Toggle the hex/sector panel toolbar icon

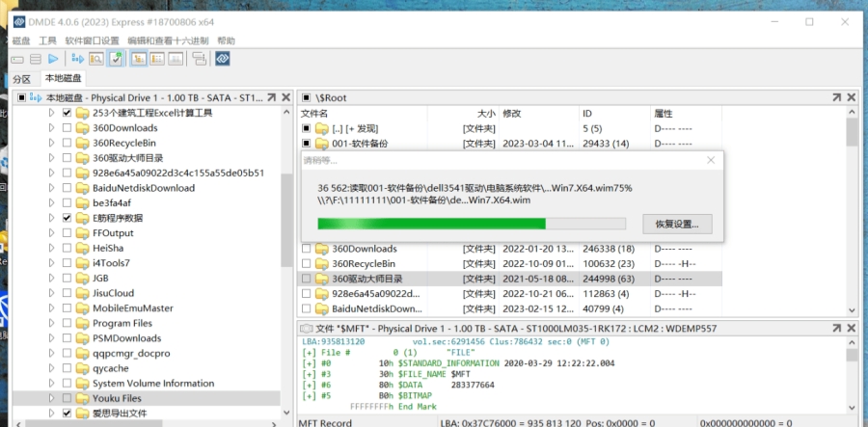[x=176, y=59]
